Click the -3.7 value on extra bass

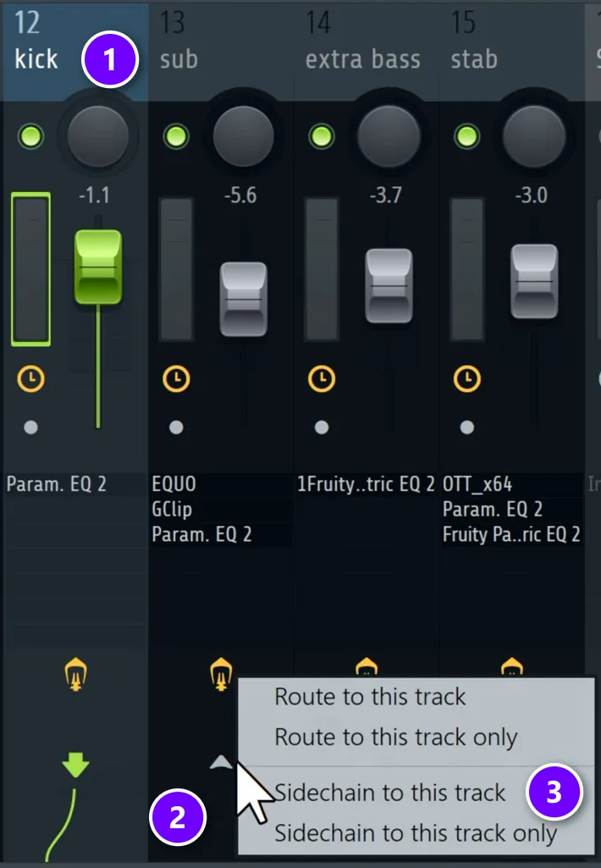tap(386, 196)
